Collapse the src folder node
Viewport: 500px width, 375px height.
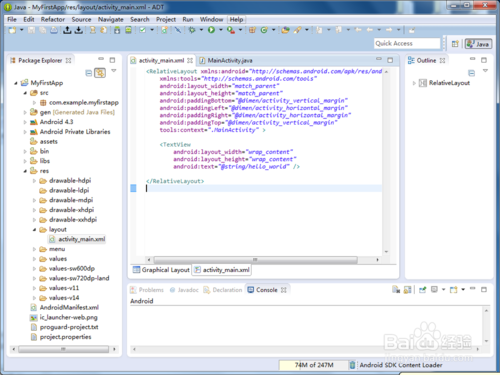click(25, 93)
